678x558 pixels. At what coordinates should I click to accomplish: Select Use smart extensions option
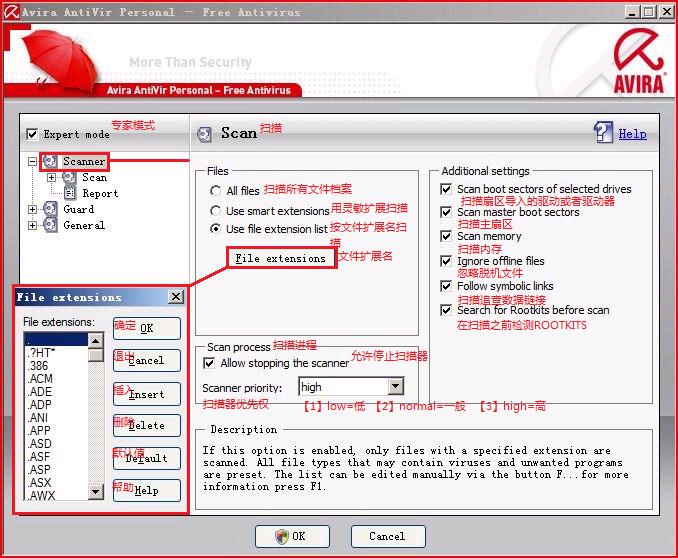point(215,211)
